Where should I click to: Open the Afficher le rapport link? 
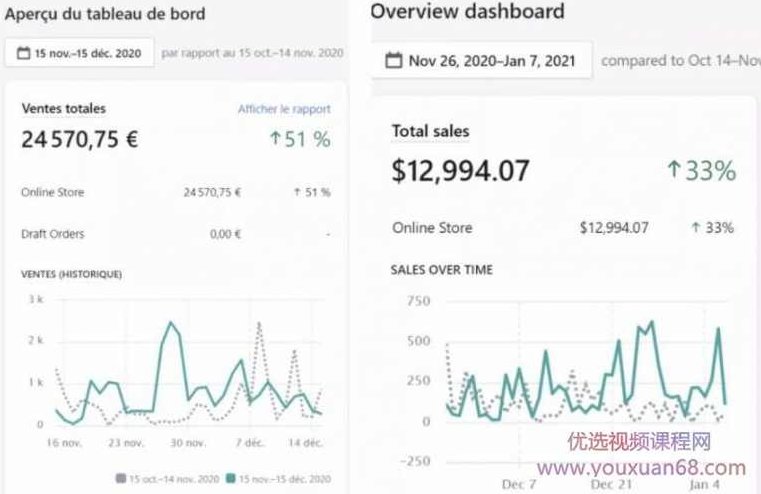click(x=284, y=109)
